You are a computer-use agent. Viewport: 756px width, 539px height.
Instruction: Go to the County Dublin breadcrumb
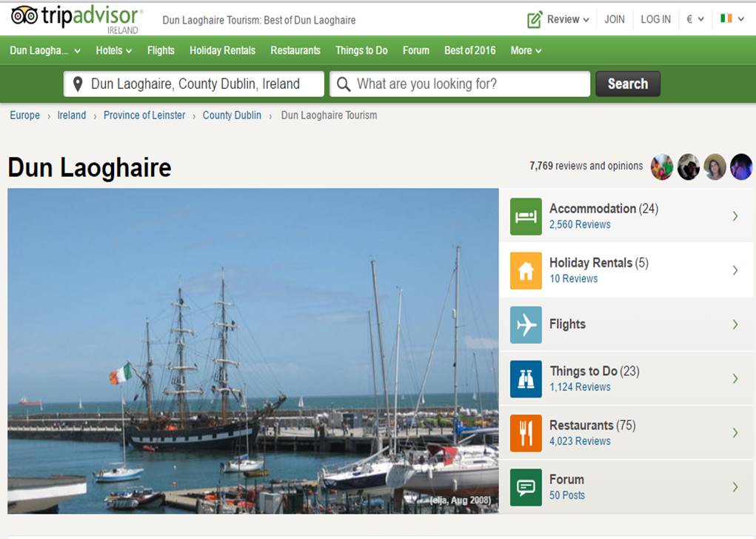pyautogui.click(x=232, y=115)
